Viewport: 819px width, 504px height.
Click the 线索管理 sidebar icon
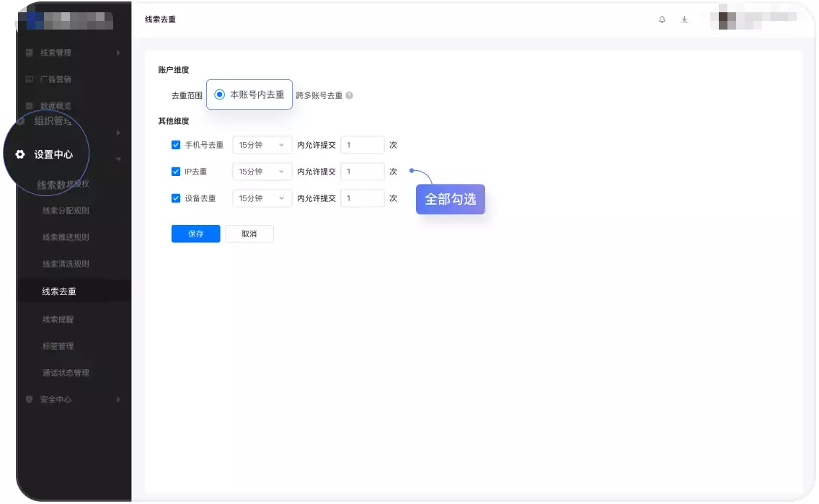pyautogui.click(x=30, y=53)
